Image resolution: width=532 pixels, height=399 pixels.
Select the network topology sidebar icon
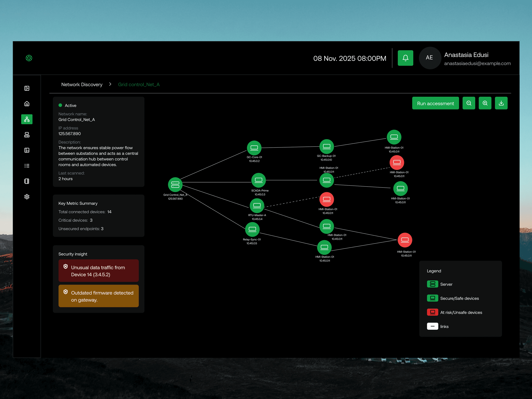click(x=27, y=119)
